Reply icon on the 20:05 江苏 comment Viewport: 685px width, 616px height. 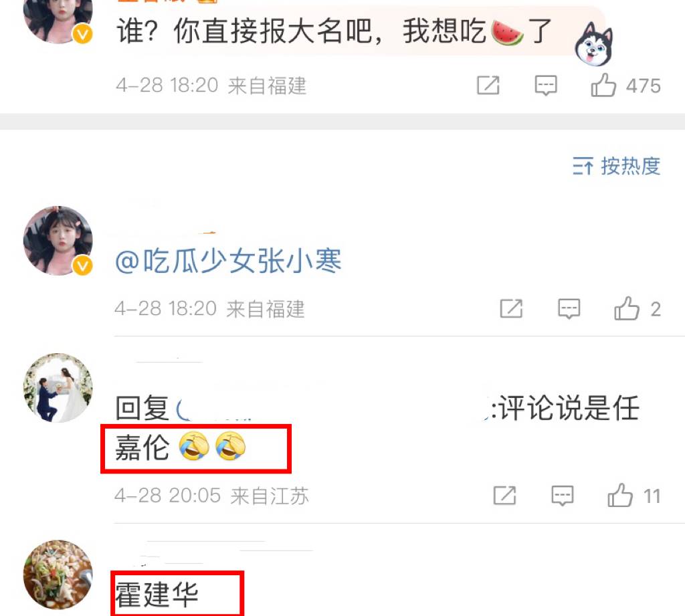[x=562, y=496]
